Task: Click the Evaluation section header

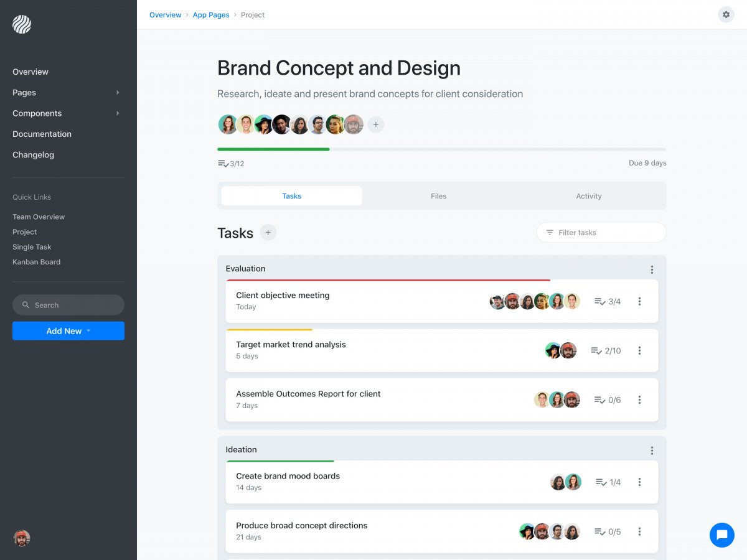Action: tap(245, 269)
